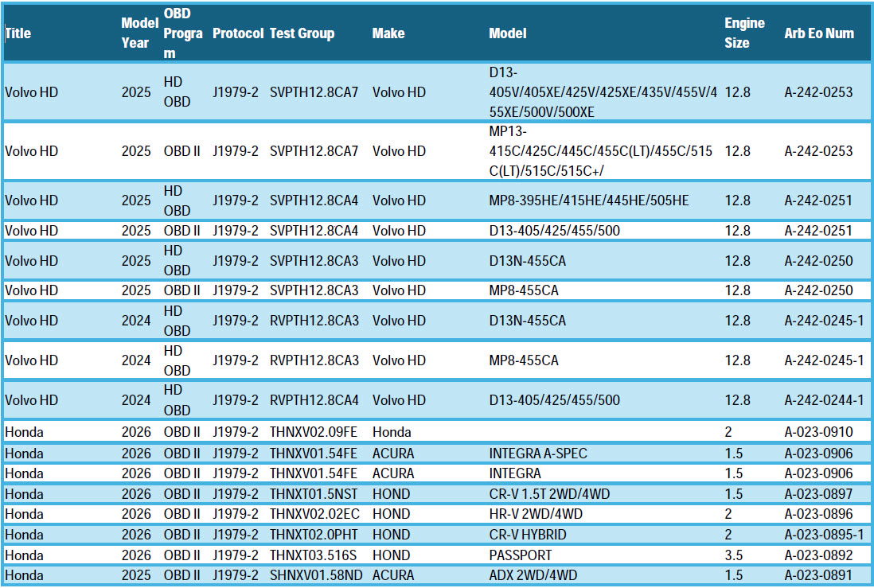Select the CR-V HYBRID model cell

(x=529, y=534)
